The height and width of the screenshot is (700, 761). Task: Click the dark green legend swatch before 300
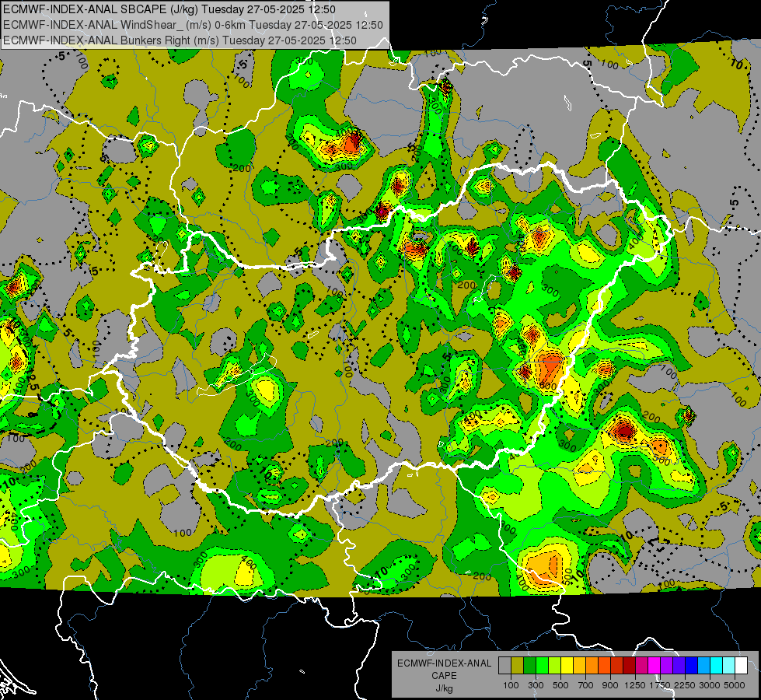tap(529, 666)
